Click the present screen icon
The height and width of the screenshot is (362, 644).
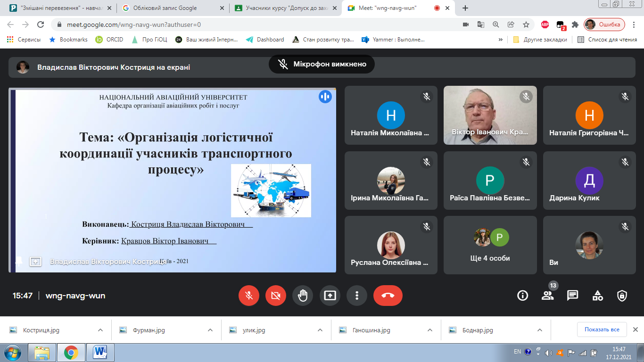coord(330,296)
